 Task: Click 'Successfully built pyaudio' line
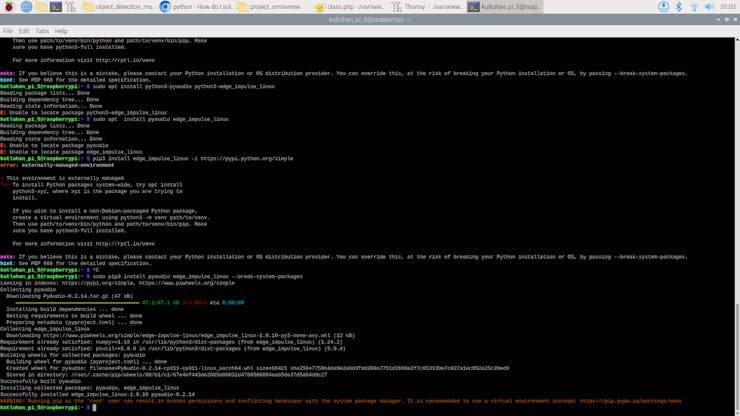(41, 381)
